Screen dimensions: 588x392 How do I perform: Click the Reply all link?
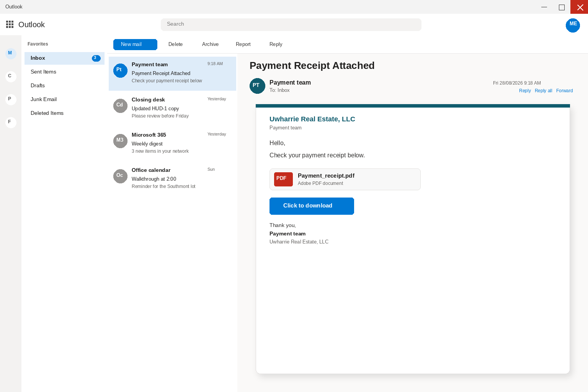[x=543, y=91]
